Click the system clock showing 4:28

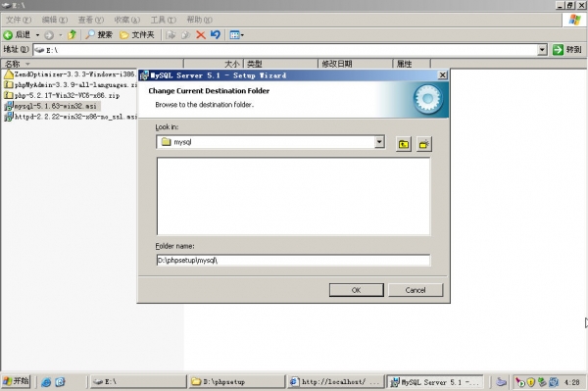click(572, 382)
